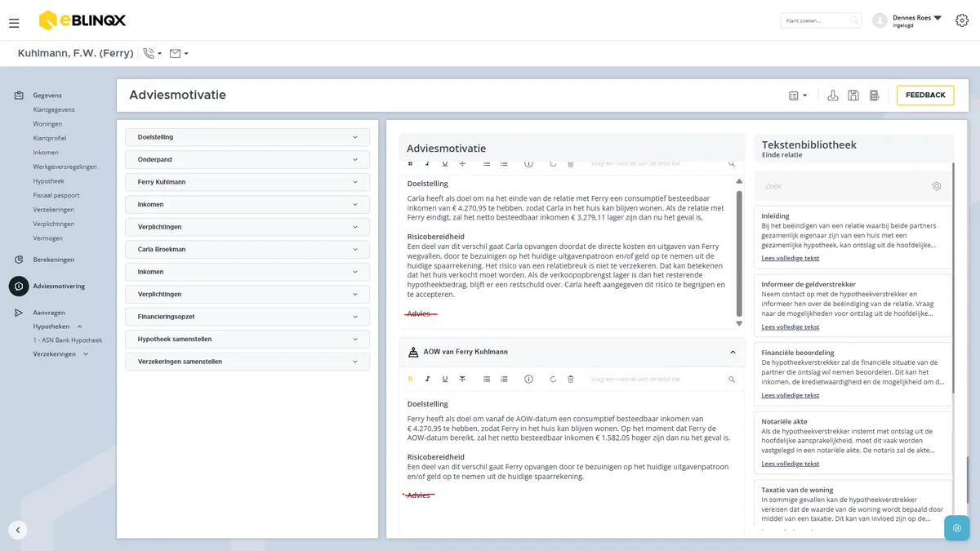Click the FEEDBACK button
This screenshot has width=980, height=551.
click(x=925, y=96)
